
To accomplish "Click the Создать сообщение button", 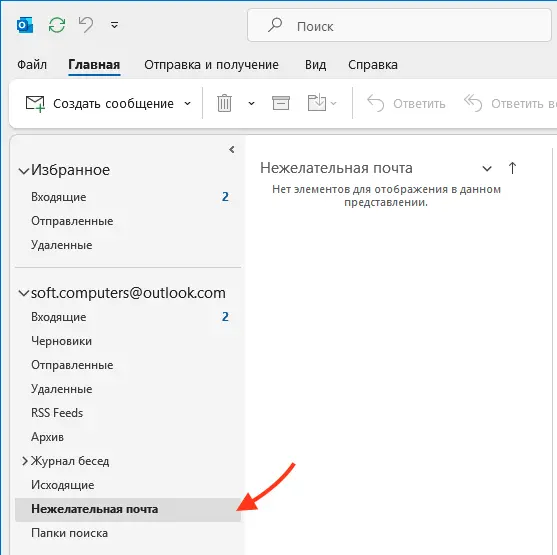I will (100, 103).
